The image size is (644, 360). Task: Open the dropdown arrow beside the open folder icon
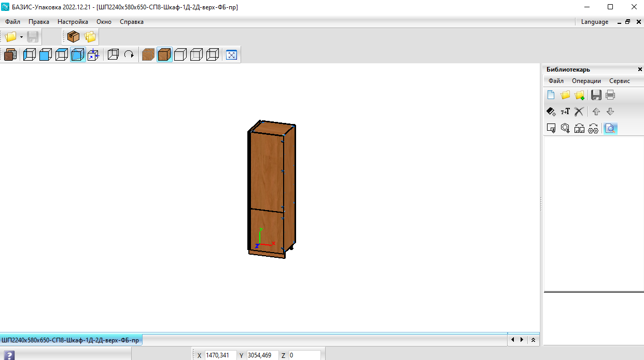point(21,37)
